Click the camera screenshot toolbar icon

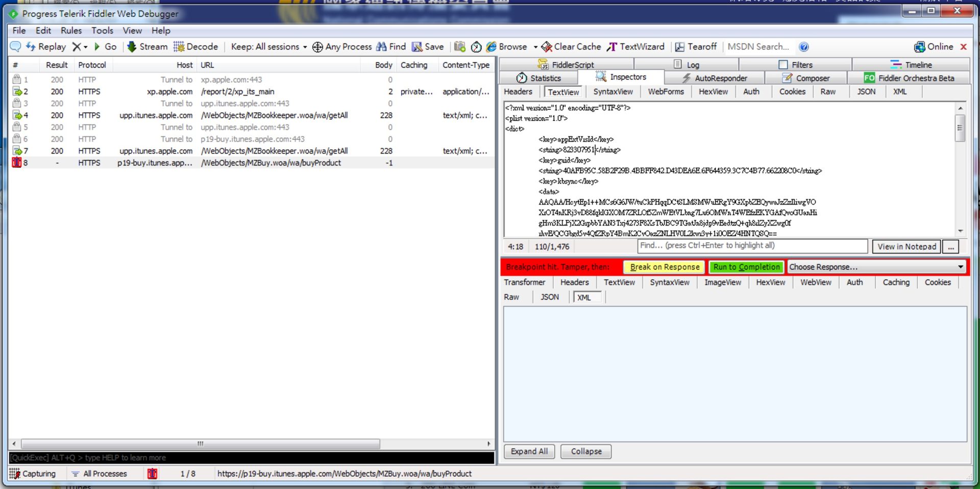tap(460, 47)
